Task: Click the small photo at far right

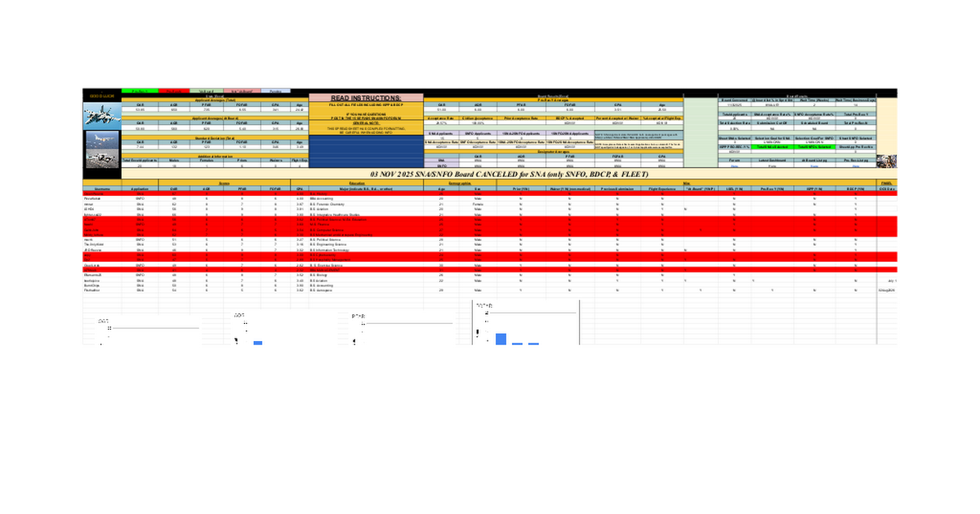Action: click(x=888, y=161)
